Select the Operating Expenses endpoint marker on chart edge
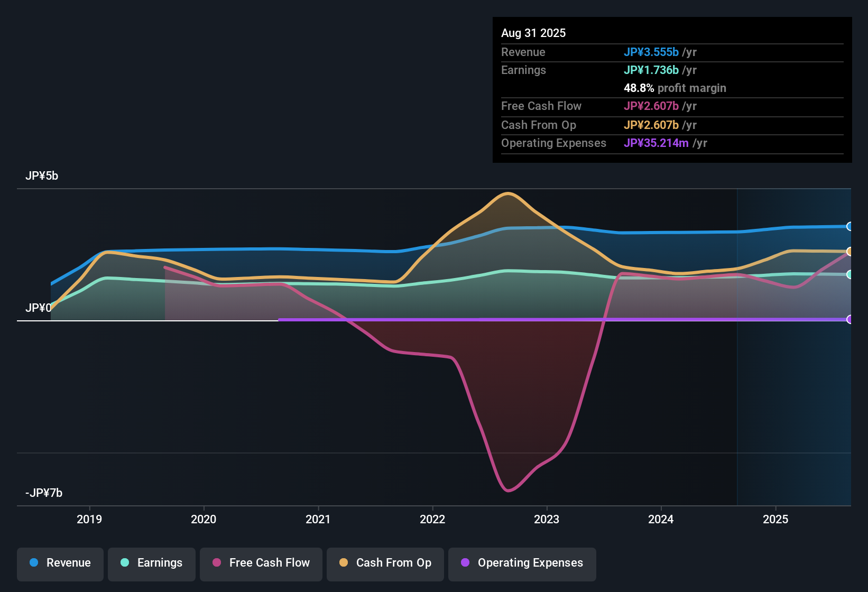 tap(849, 319)
